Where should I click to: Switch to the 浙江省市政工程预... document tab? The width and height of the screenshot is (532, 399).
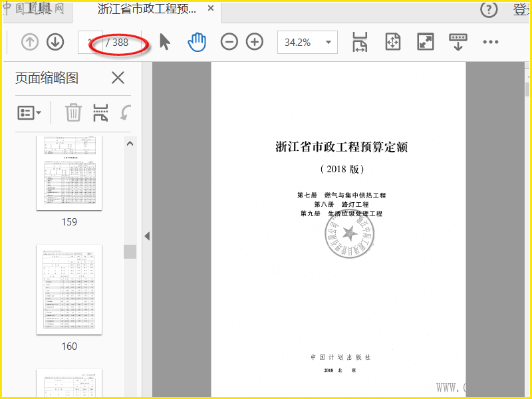146,9
